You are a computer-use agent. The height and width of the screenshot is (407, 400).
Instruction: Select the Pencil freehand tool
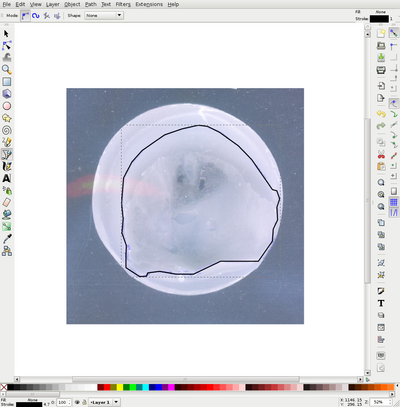[7, 142]
